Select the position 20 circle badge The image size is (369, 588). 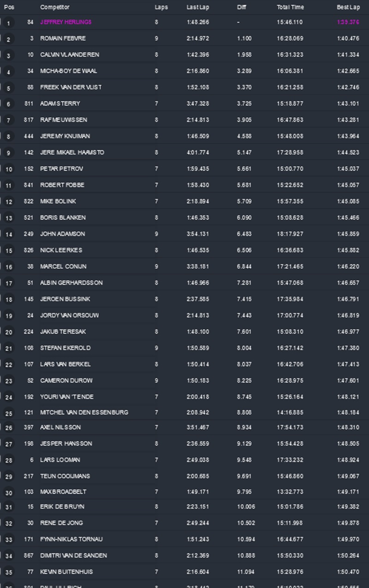(x=8, y=332)
